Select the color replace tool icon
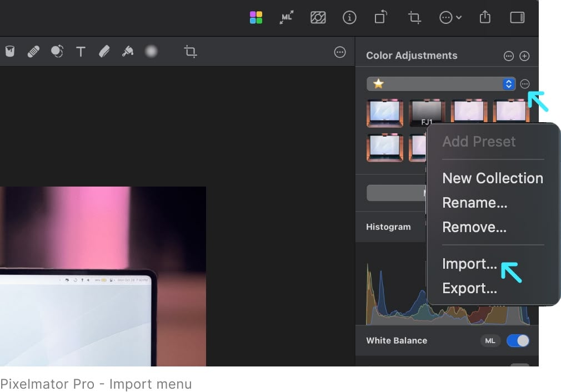The image size is (561, 392). [x=57, y=52]
